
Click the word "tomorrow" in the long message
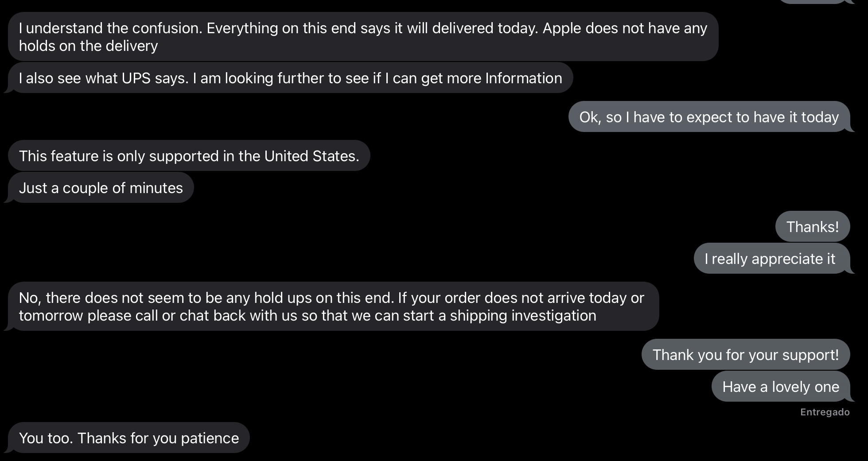pyautogui.click(x=51, y=316)
